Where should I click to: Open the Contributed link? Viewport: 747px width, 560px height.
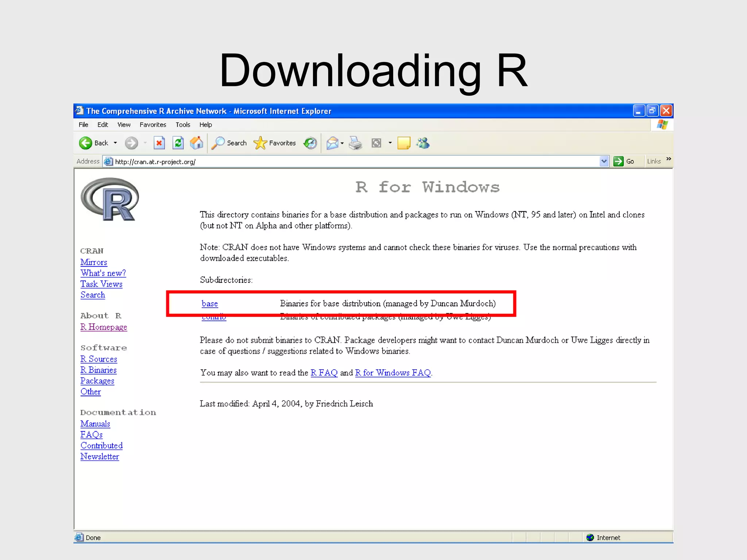[101, 446]
